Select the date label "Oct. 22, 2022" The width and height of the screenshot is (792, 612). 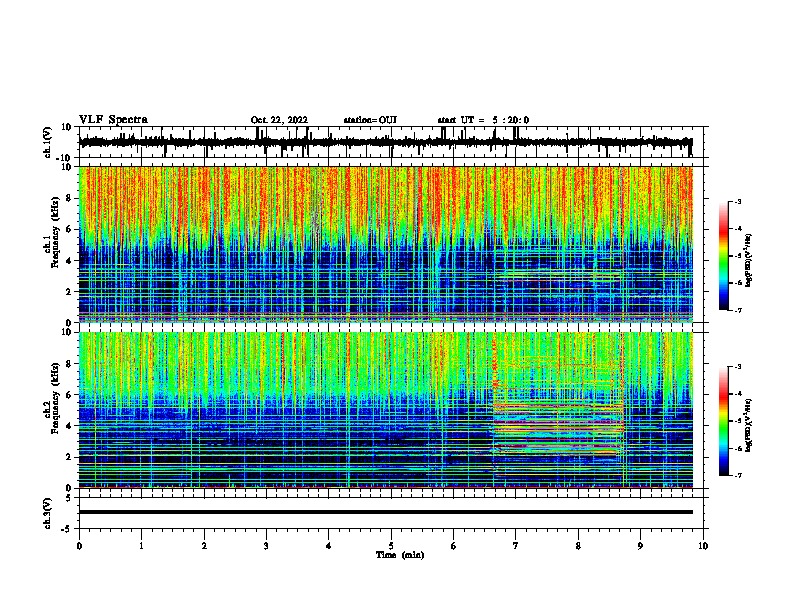click(279, 120)
